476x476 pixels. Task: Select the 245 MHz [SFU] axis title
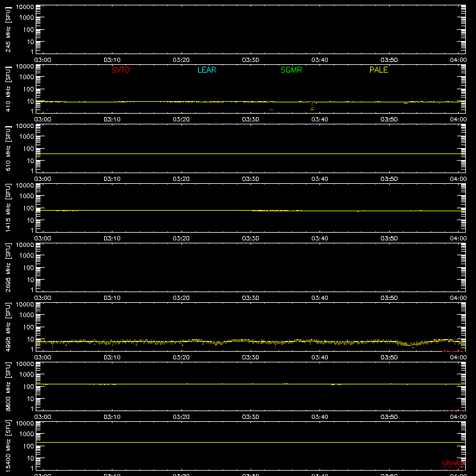point(8,29)
